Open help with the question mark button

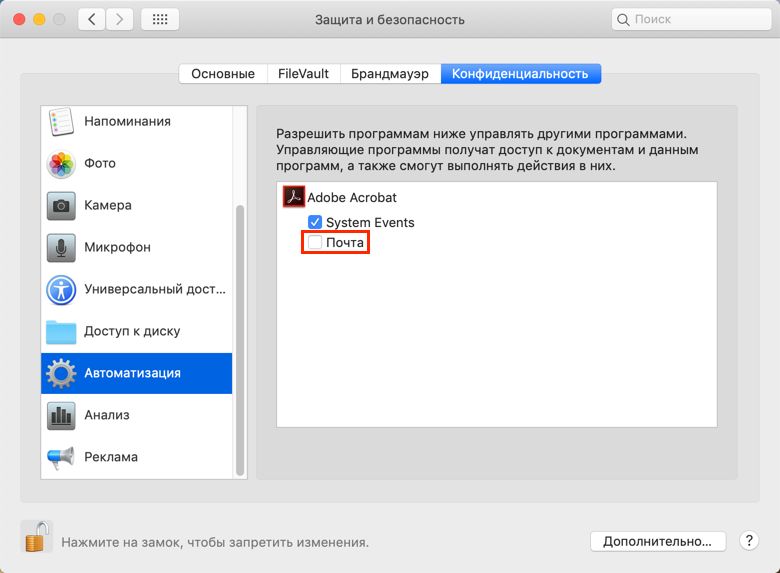pyautogui.click(x=749, y=541)
